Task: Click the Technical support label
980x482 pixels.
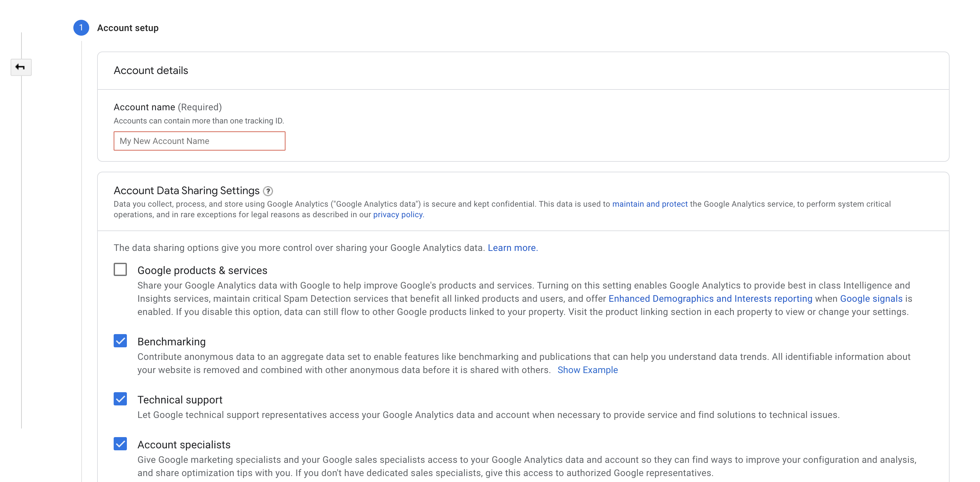Action: [179, 400]
